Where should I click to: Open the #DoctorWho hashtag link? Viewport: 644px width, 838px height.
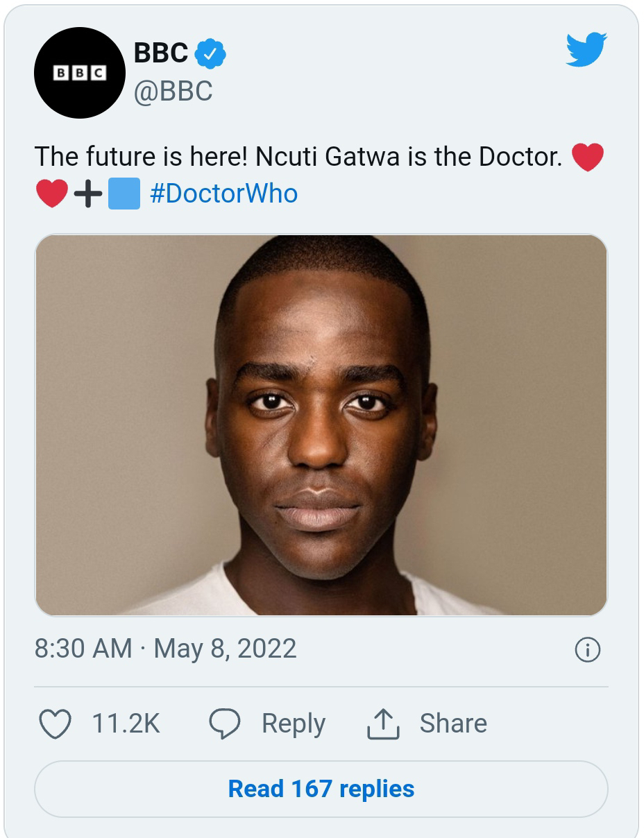tap(223, 194)
